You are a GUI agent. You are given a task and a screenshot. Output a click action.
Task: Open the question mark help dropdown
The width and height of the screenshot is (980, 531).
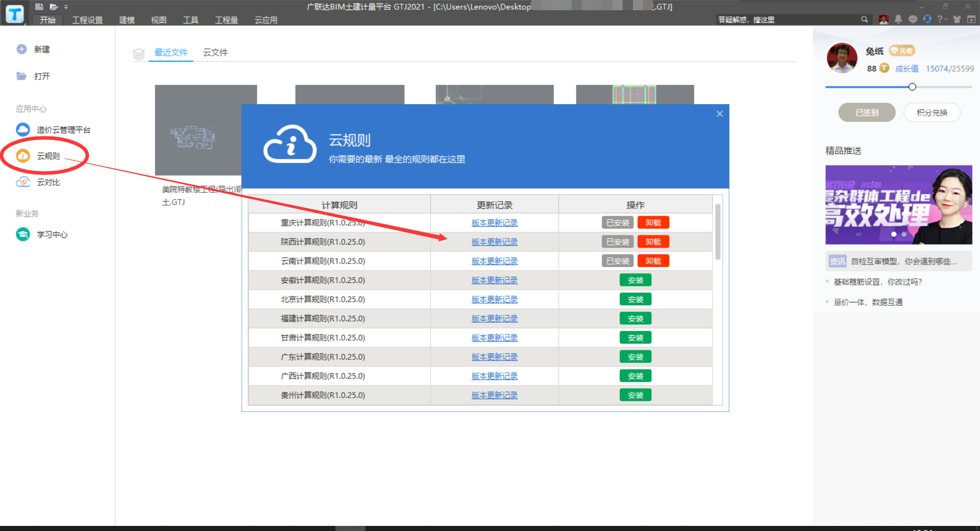pyautogui.click(x=942, y=19)
